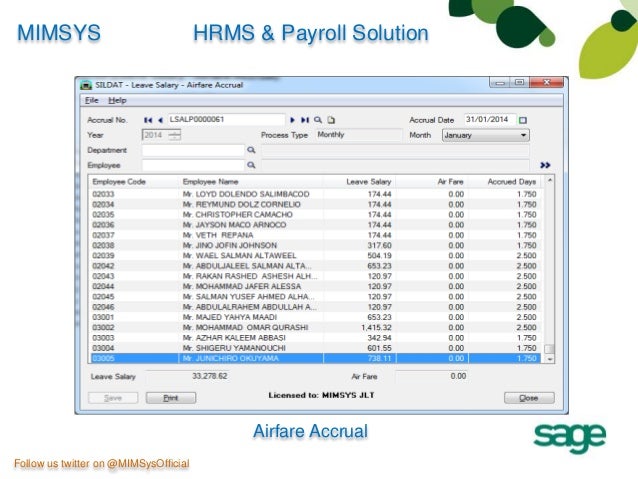Click the grid scrollbar thumb
The height and width of the screenshot is (479, 638).
(550, 349)
